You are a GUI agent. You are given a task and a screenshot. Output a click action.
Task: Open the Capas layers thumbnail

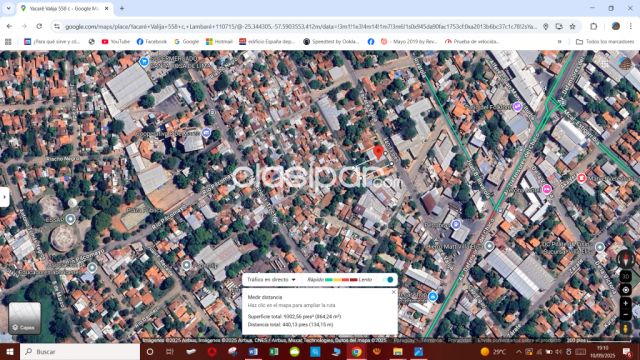(x=24, y=318)
